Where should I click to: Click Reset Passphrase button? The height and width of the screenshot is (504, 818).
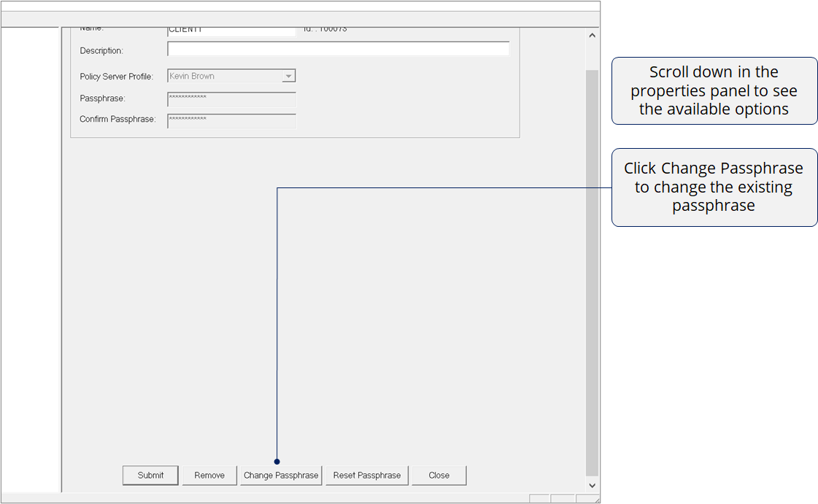(x=367, y=476)
